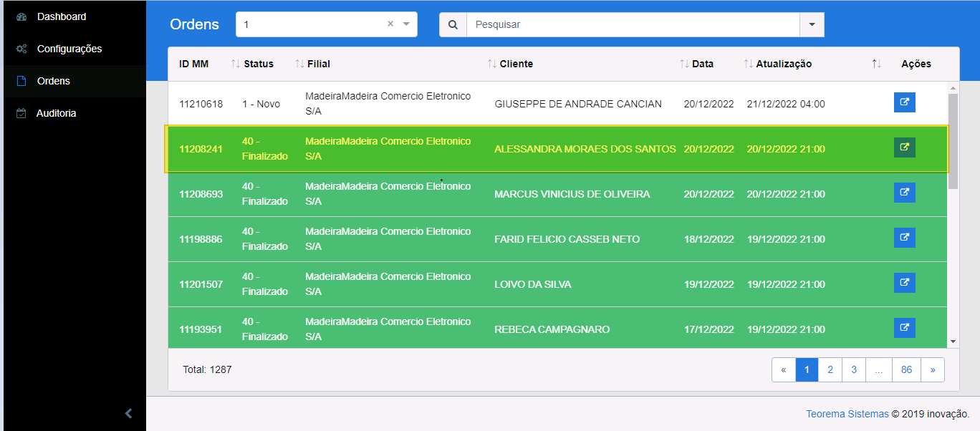Select order ID 11210618
The width and height of the screenshot is (980, 431).
click(x=201, y=104)
